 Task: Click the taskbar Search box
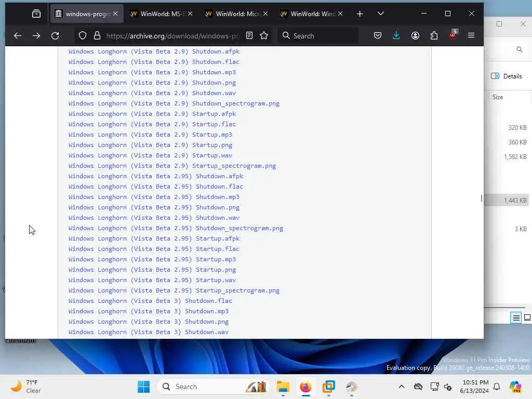pyautogui.click(x=213, y=387)
